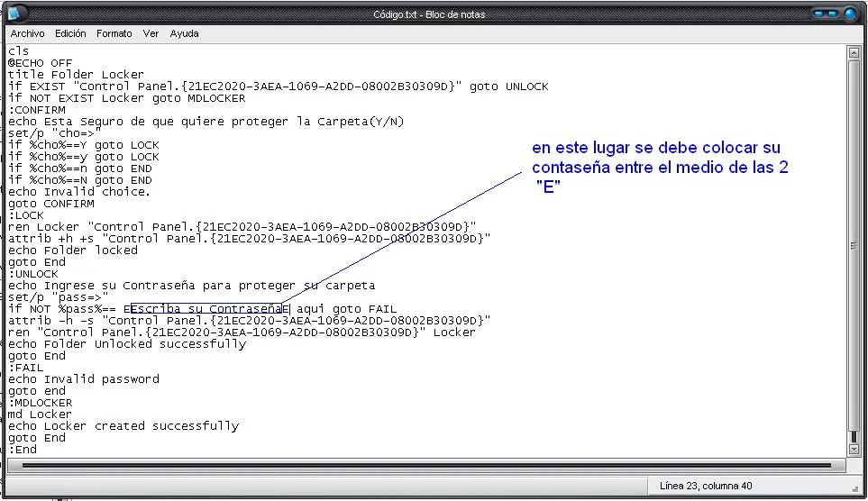The height and width of the screenshot is (501, 868).
Task: Open the Edición menu
Action: click(70, 33)
